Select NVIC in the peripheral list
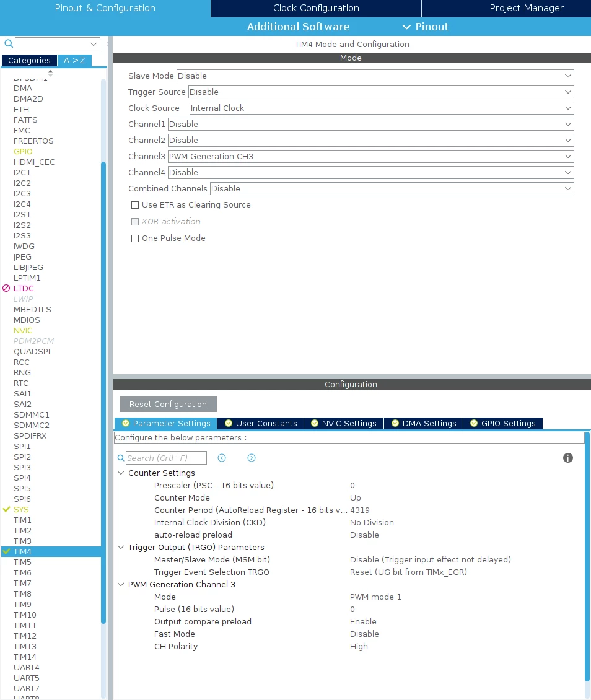The image size is (591, 700). [x=23, y=330]
